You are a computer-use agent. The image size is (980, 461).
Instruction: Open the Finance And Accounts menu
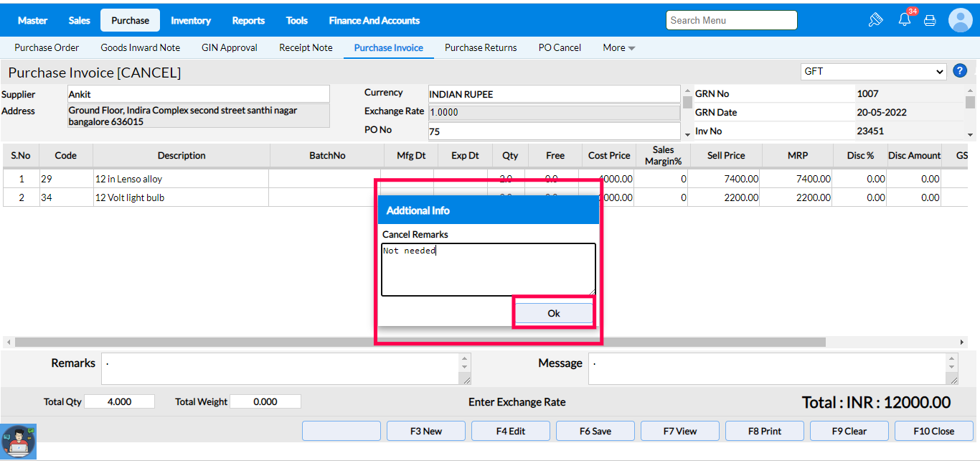click(x=374, y=21)
